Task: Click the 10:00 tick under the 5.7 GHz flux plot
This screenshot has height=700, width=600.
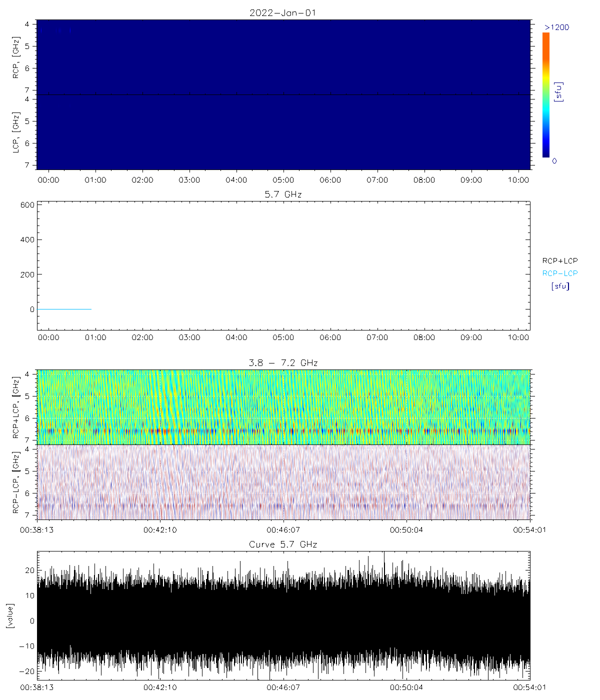Action: pyautogui.click(x=518, y=337)
